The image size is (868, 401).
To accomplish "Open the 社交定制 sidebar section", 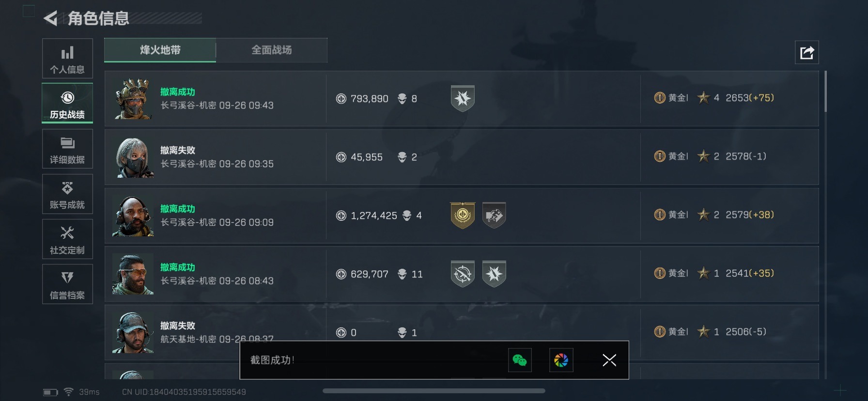I will (67, 239).
